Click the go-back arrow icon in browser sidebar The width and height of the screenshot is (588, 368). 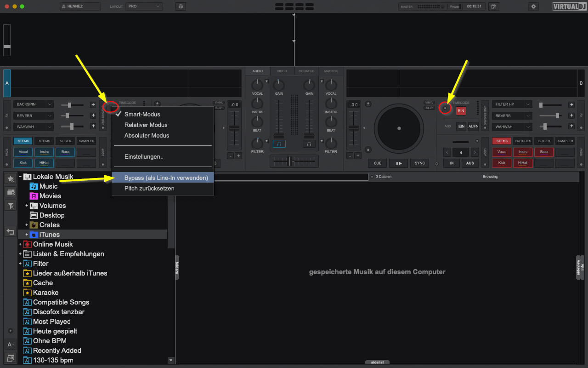click(x=11, y=231)
